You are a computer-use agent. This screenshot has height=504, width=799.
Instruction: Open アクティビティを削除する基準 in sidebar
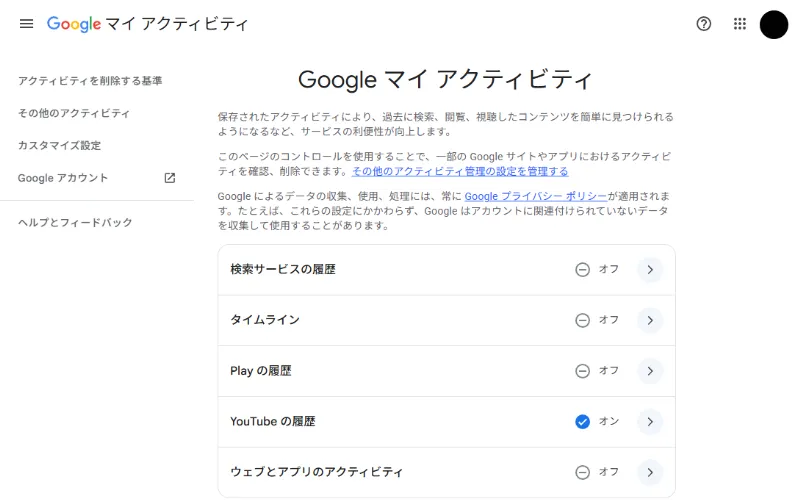click(90, 81)
